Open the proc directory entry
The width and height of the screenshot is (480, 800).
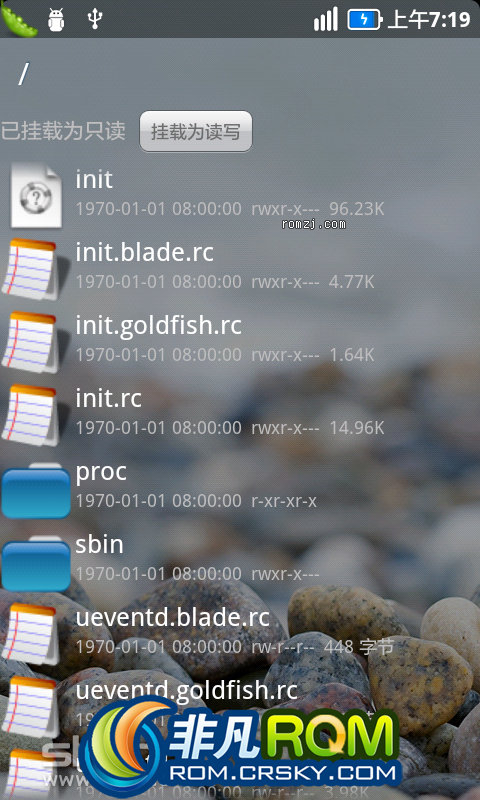pyautogui.click(x=240, y=487)
